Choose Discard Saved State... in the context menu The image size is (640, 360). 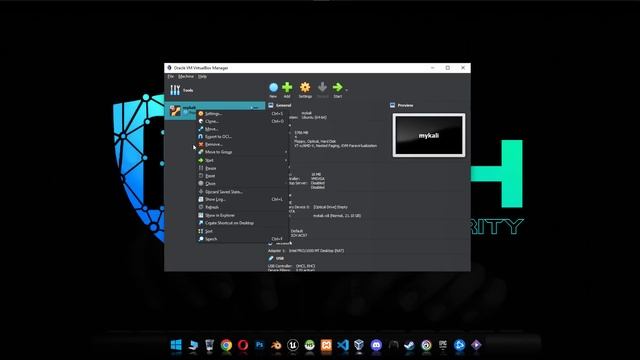click(242, 191)
